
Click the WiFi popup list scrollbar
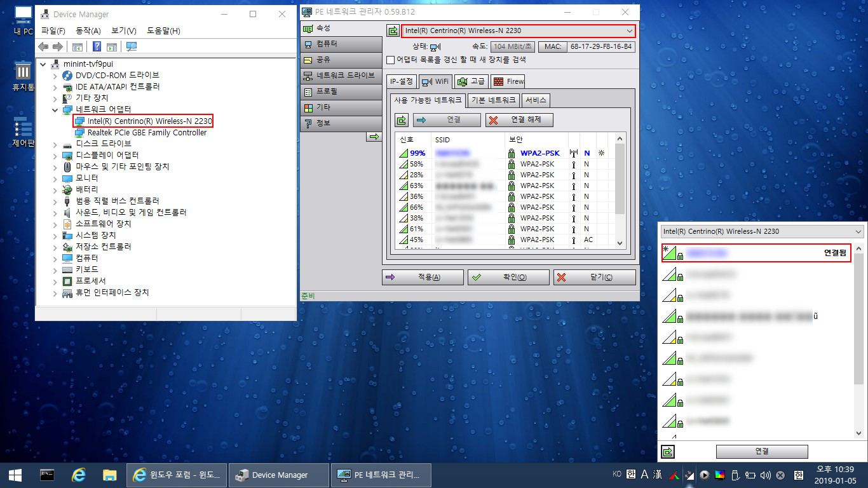click(x=858, y=340)
